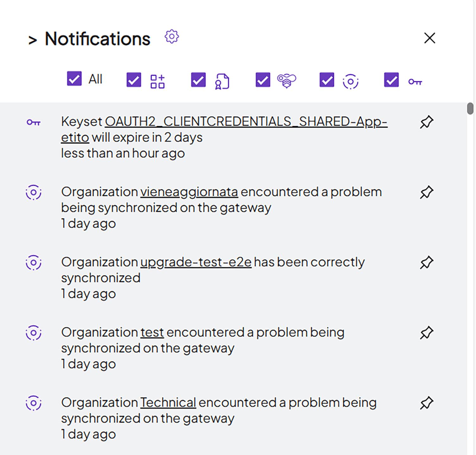Image resolution: width=476 pixels, height=455 pixels.
Task: Click the organization icon beside the Technical notification
Action: tap(33, 403)
